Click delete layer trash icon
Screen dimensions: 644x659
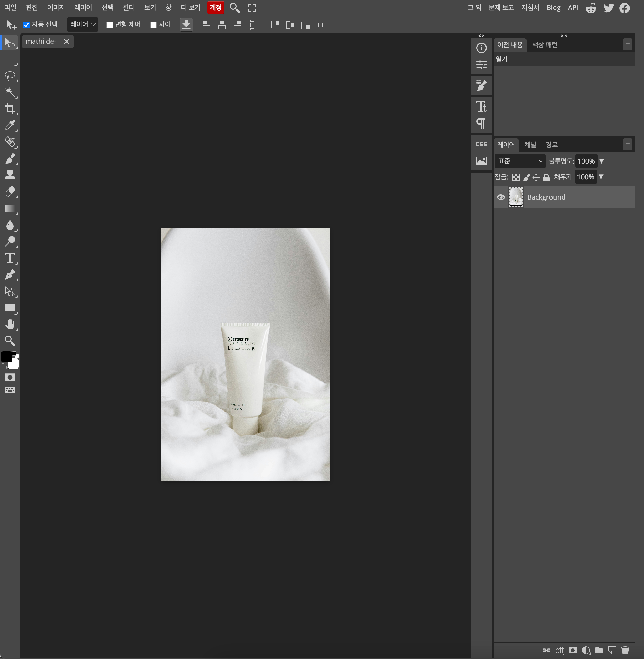tap(625, 650)
